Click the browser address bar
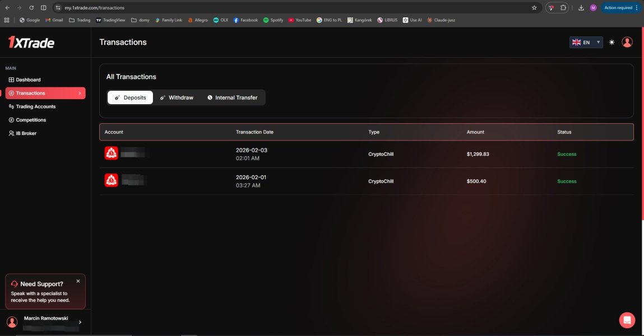The height and width of the screenshot is (336, 644). click(280, 8)
